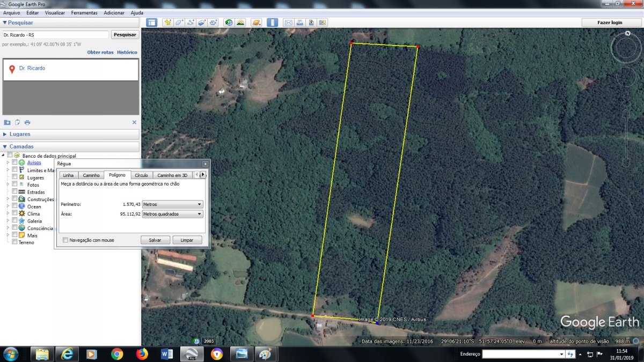
Task: Select the Add Polygon toolbar icon
Action: click(179, 23)
